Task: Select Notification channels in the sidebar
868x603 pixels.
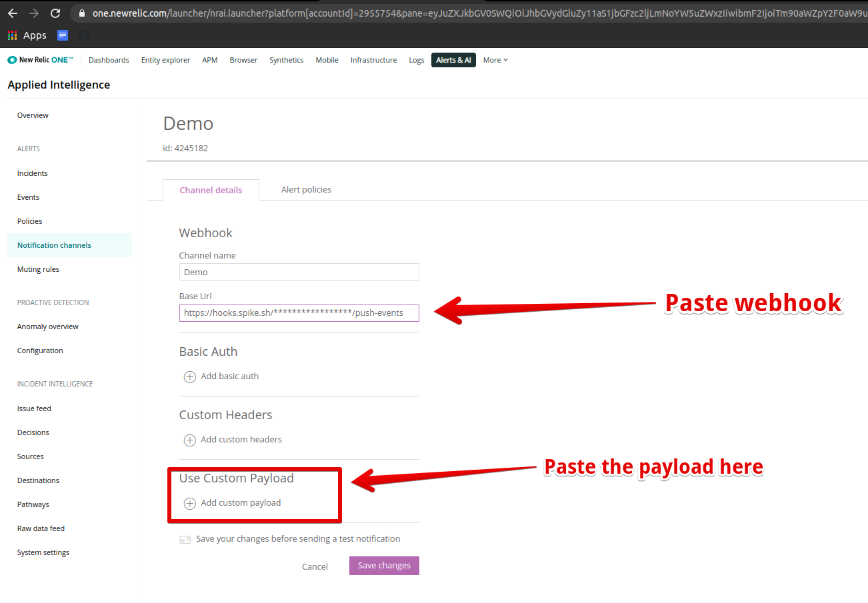Action: (69, 245)
